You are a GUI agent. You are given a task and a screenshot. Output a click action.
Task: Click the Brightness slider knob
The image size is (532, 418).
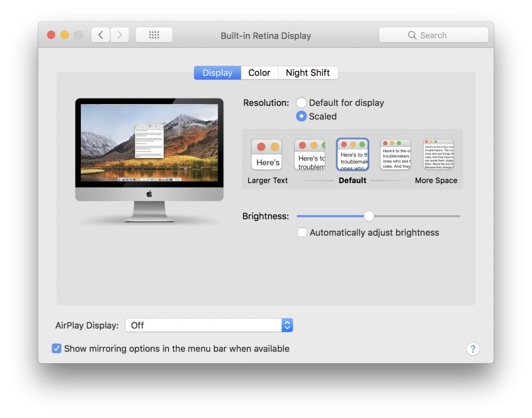(369, 216)
